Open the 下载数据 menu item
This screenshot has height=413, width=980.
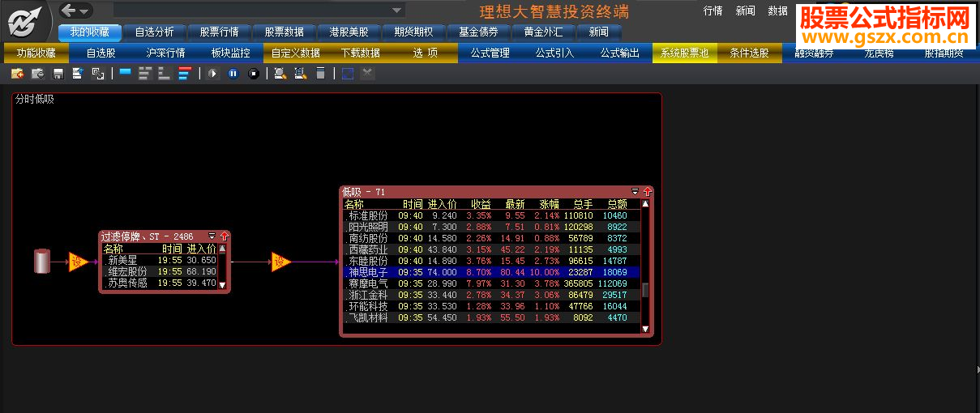pos(360,53)
